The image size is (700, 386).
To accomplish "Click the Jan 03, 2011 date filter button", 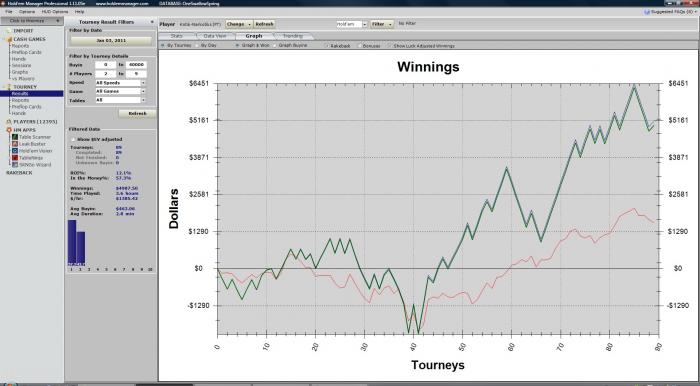I will 111,41.
